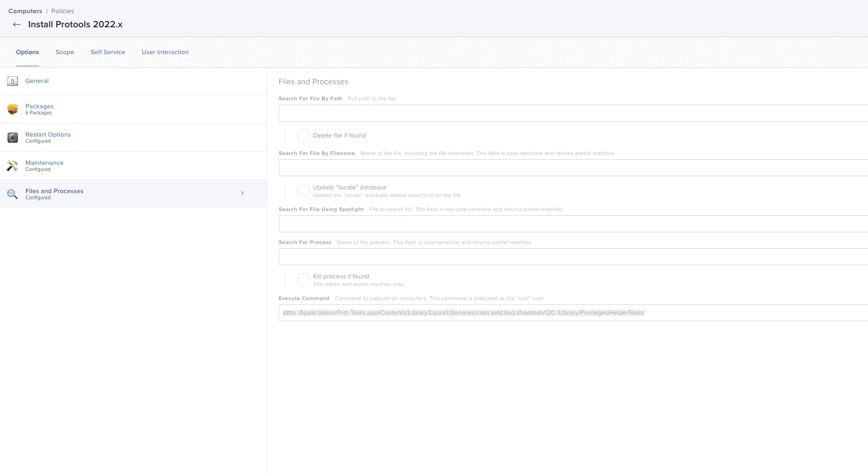Click the "Full path to the file" hint

click(x=372, y=98)
